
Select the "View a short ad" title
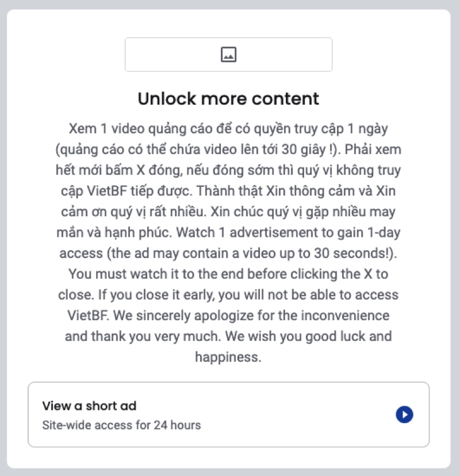89,406
